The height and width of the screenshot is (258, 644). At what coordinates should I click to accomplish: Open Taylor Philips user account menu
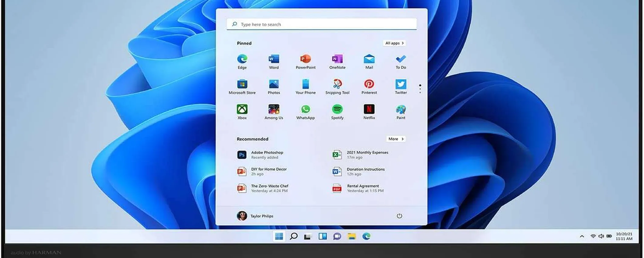pos(255,216)
